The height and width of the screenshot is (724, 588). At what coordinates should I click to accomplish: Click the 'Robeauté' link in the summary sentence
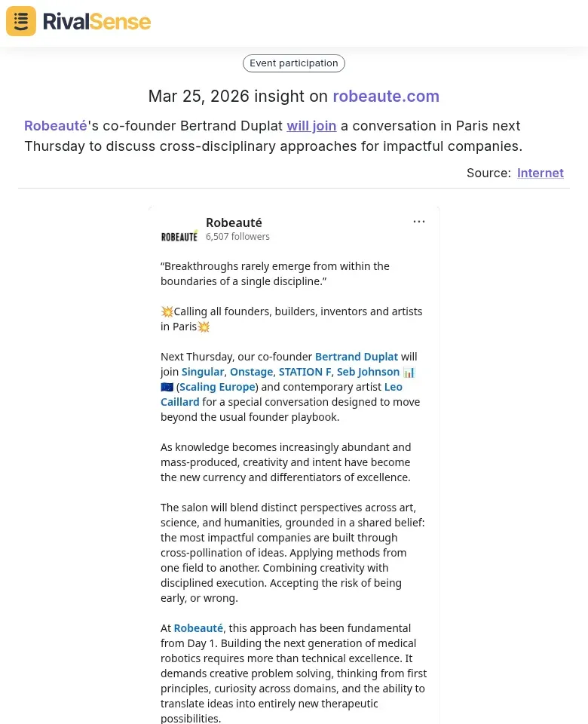click(55, 125)
